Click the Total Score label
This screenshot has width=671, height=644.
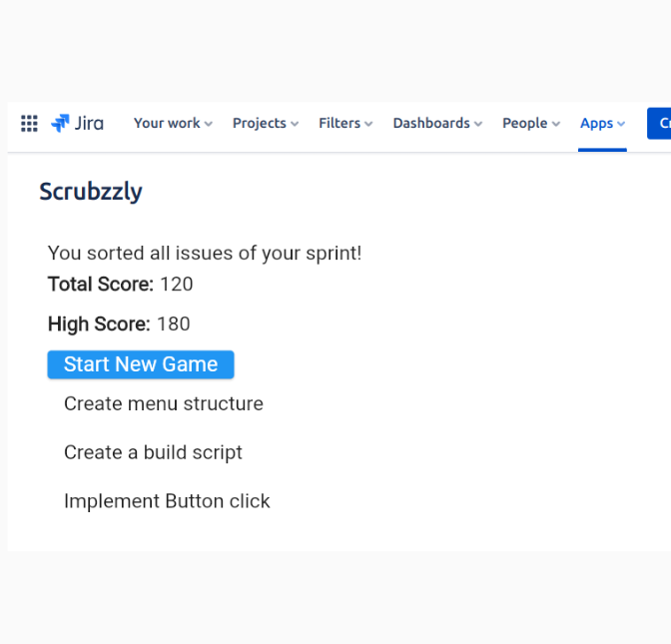(101, 285)
